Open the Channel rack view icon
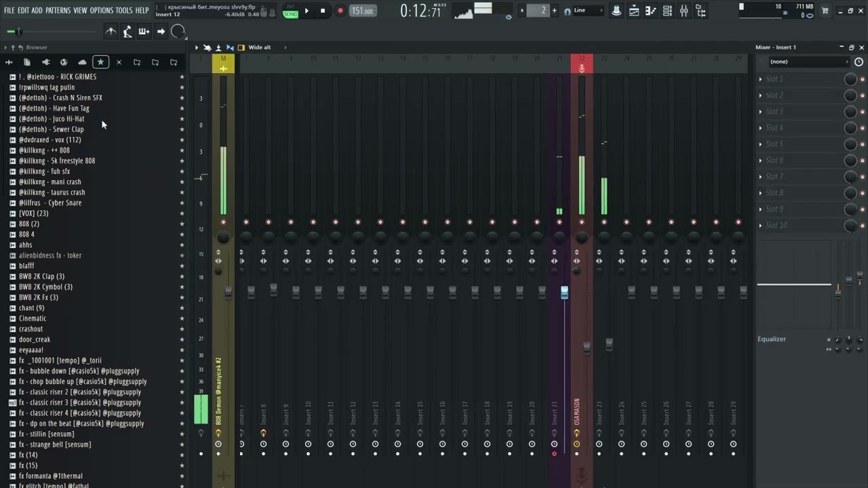The width and height of the screenshot is (868, 488). [667, 11]
